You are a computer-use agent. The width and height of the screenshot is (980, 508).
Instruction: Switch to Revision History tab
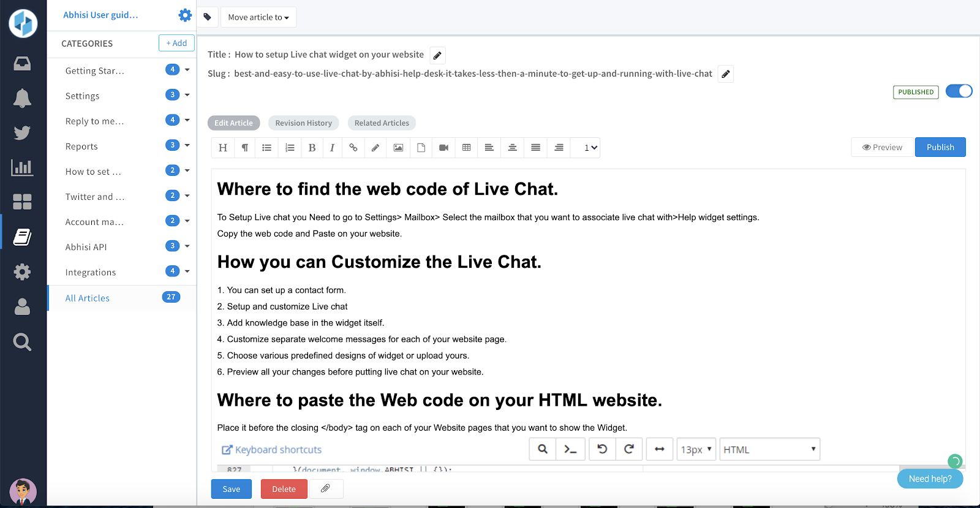click(x=304, y=123)
